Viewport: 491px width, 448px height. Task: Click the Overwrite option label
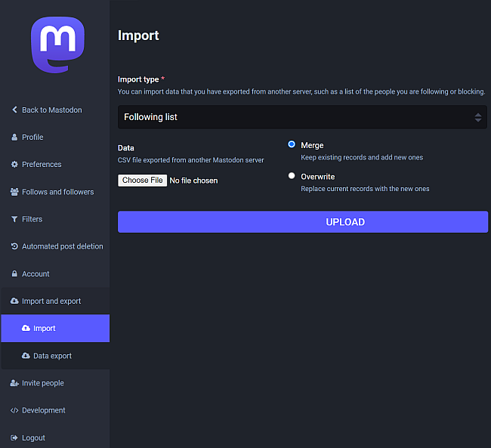point(318,177)
